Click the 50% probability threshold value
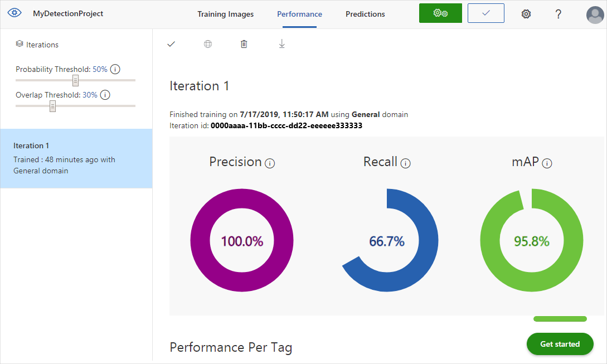This screenshot has height=364, width=607. 100,69
